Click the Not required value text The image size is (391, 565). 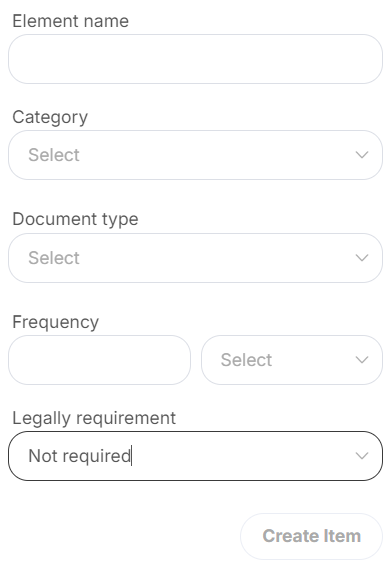click(x=80, y=456)
